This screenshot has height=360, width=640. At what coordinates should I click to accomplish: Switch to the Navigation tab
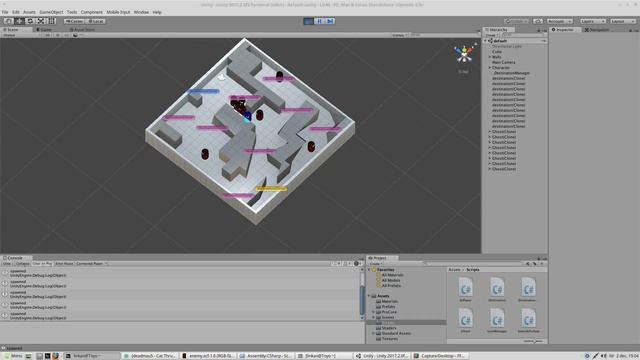(x=596, y=29)
